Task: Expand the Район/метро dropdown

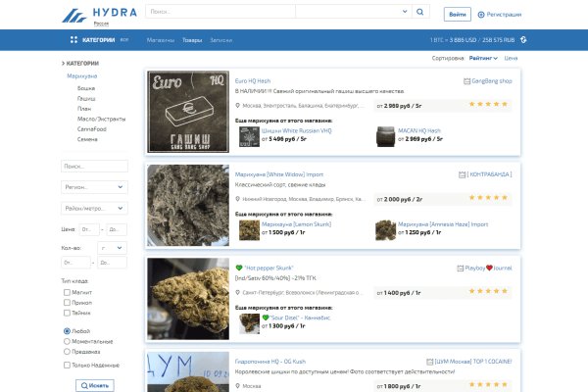Action: [93, 208]
